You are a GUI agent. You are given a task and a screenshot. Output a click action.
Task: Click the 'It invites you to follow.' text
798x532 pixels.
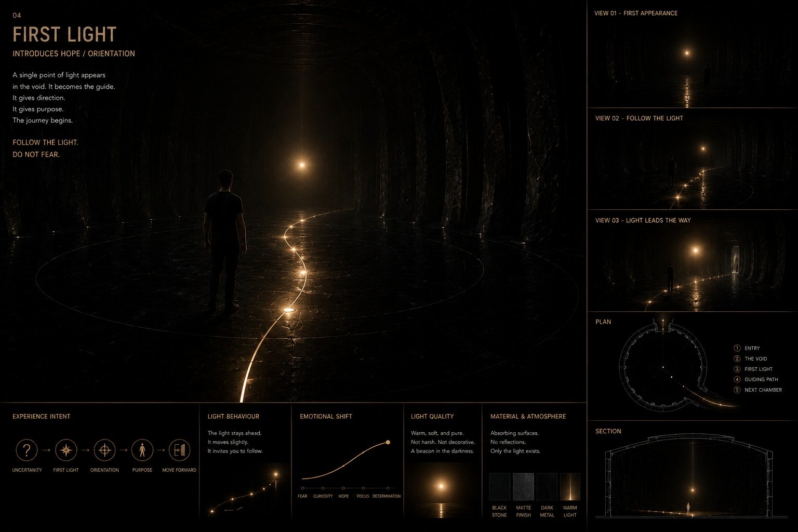pos(235,451)
